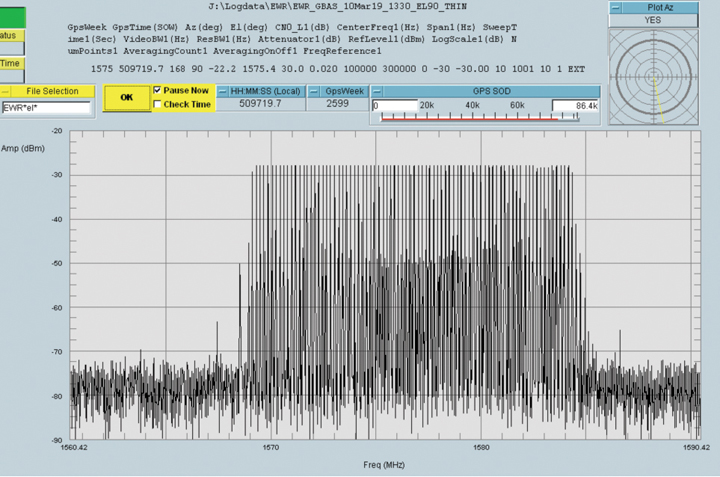The image size is (720, 477).
Task: Click the GPS SOD 86.4k value field
Action: (x=574, y=105)
